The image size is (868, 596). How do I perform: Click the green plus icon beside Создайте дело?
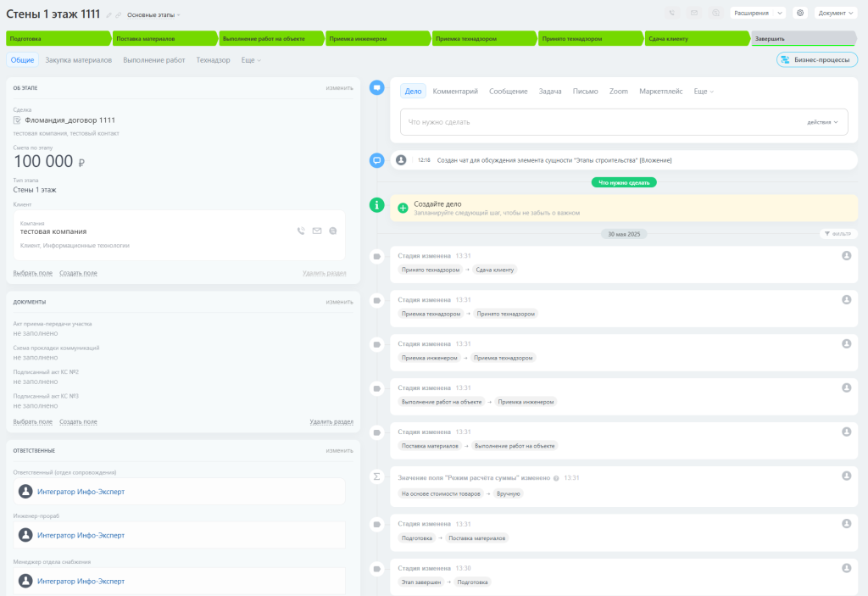click(x=403, y=208)
